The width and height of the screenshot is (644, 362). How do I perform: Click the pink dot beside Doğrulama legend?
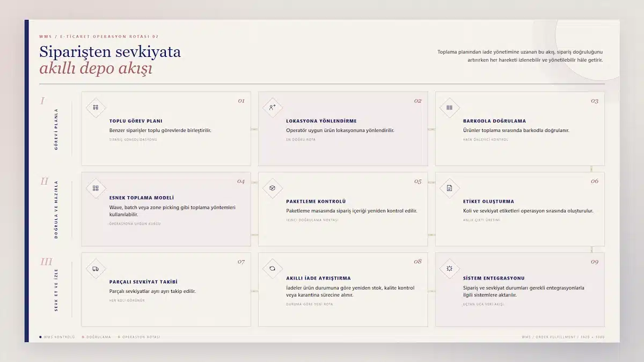pyautogui.click(x=83, y=337)
